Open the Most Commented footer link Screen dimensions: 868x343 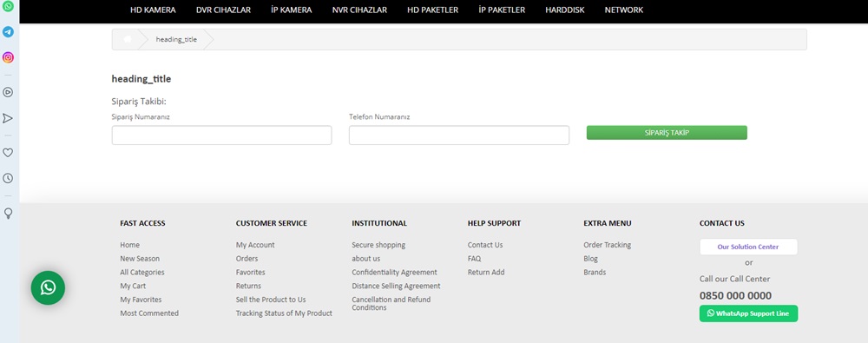tap(149, 313)
